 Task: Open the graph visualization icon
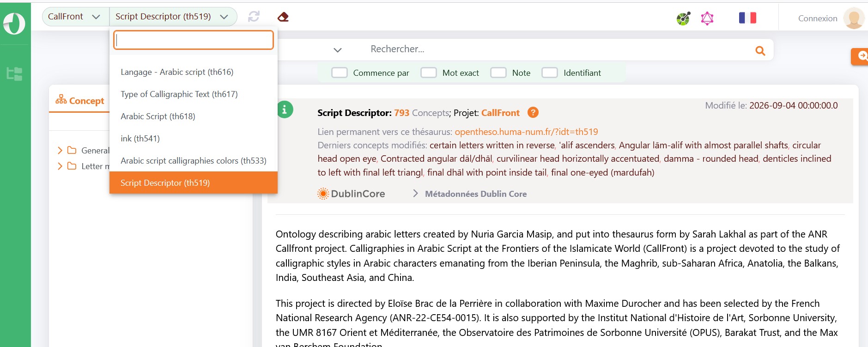683,18
